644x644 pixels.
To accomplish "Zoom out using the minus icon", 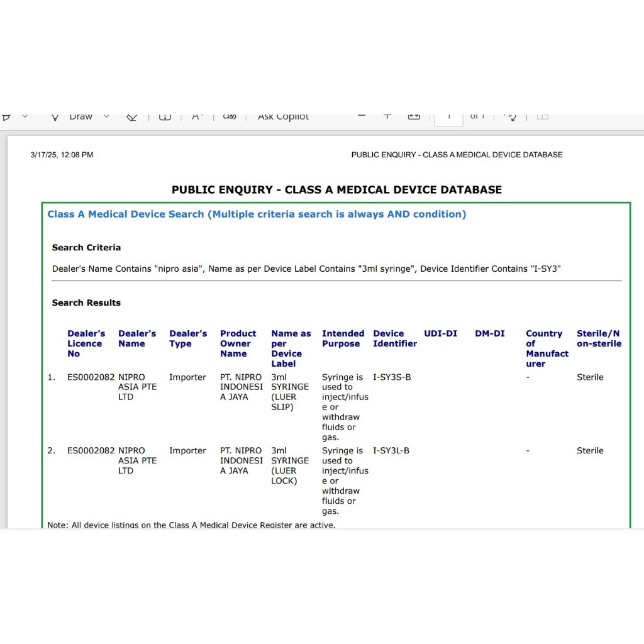I will coord(362,116).
